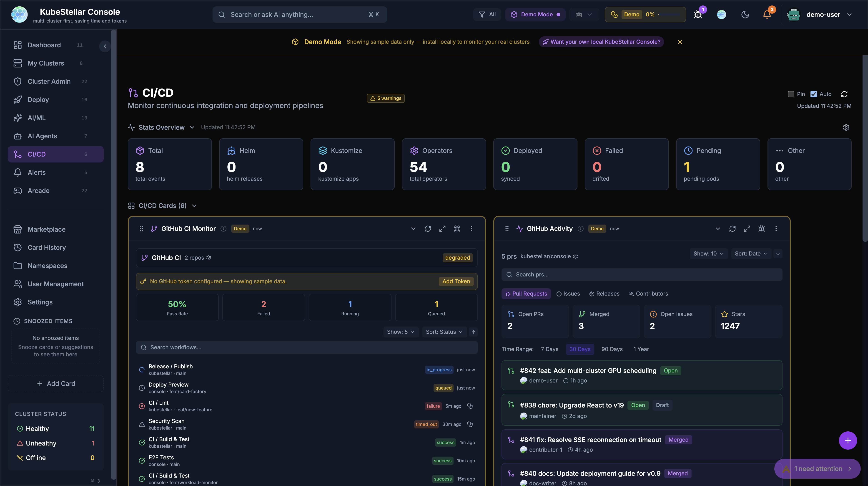Select the Releases tab in GitHub Activity
Image resolution: width=868 pixels, height=486 pixels.
[x=604, y=294]
